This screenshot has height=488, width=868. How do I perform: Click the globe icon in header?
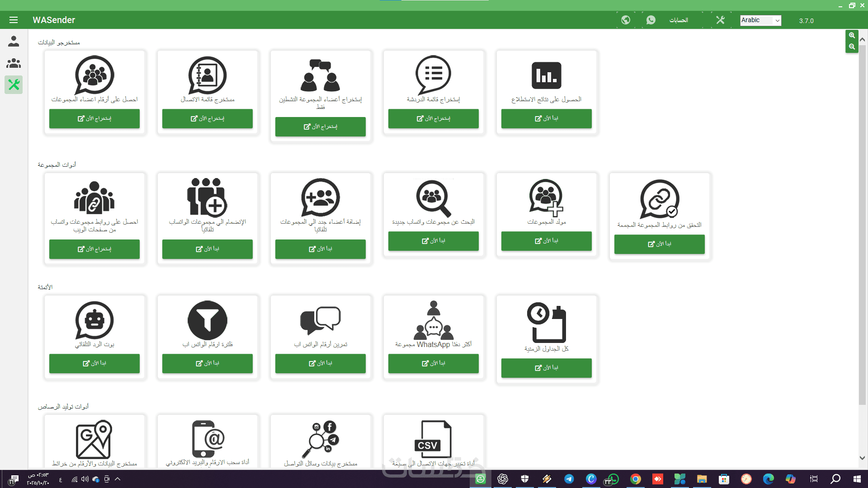(x=626, y=20)
